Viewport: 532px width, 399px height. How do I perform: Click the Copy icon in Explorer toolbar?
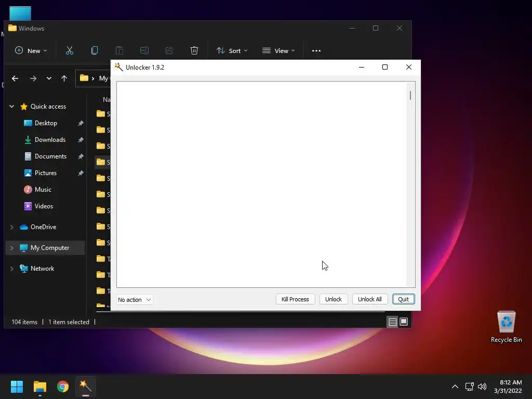click(x=95, y=50)
